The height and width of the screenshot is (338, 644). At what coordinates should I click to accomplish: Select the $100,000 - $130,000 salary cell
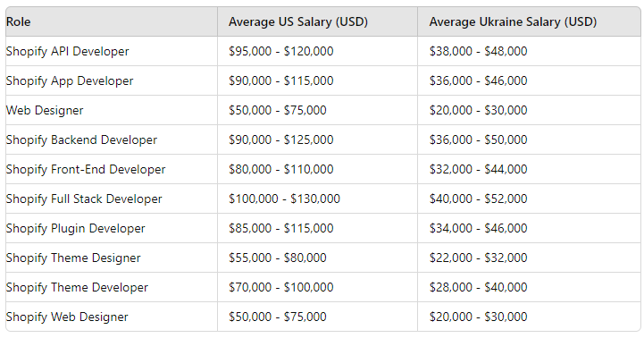[317, 199]
